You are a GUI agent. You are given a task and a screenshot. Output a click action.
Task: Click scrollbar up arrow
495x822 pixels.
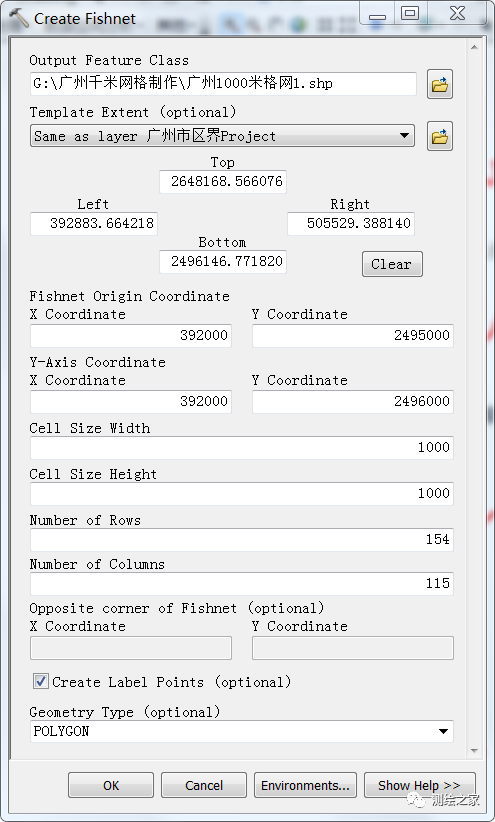[x=474, y=47]
